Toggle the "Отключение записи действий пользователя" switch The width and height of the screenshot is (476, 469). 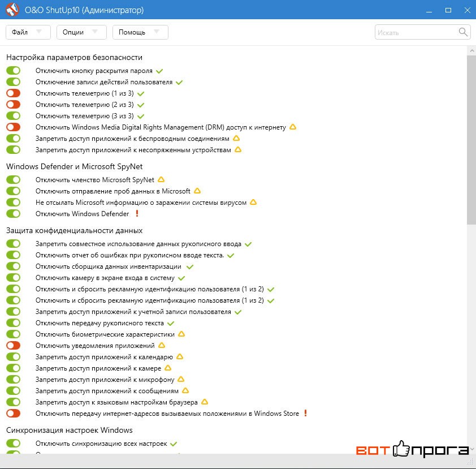[x=13, y=81]
